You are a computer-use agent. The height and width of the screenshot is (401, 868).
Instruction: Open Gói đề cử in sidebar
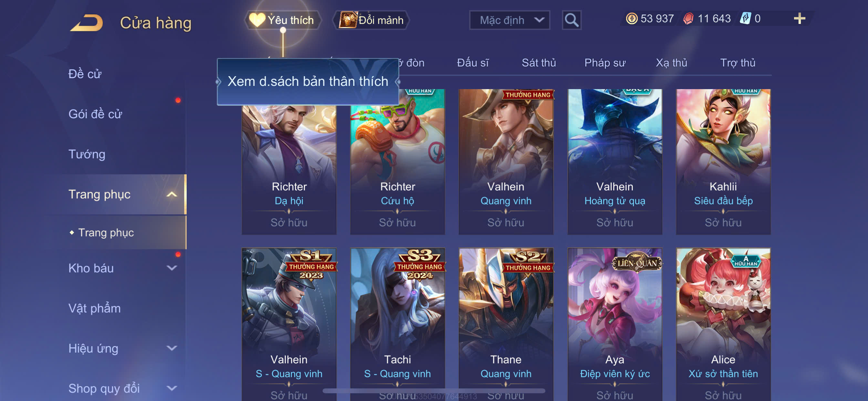click(95, 114)
